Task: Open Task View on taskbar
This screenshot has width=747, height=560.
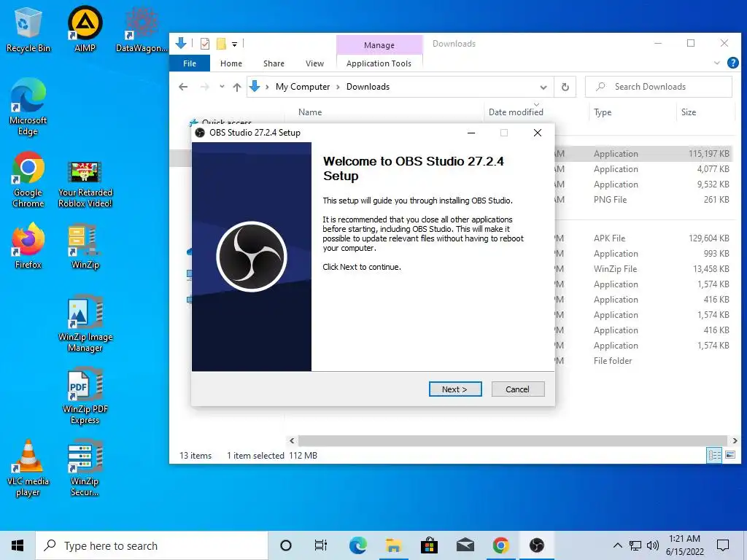Action: coord(321,545)
